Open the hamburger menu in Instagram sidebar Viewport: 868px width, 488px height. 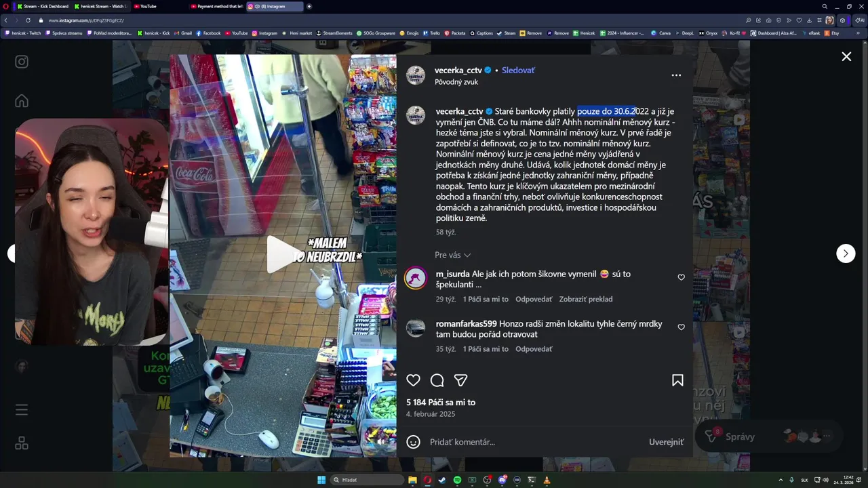click(x=22, y=410)
